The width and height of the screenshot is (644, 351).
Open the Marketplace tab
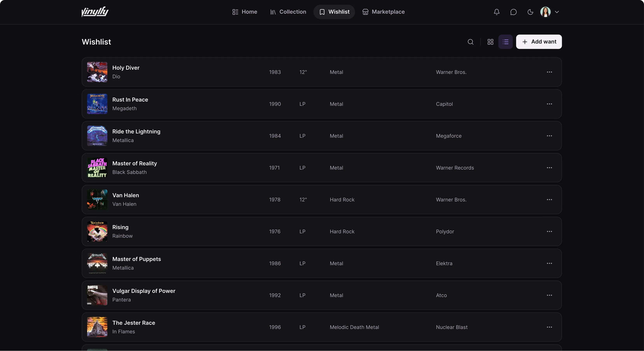tap(383, 12)
